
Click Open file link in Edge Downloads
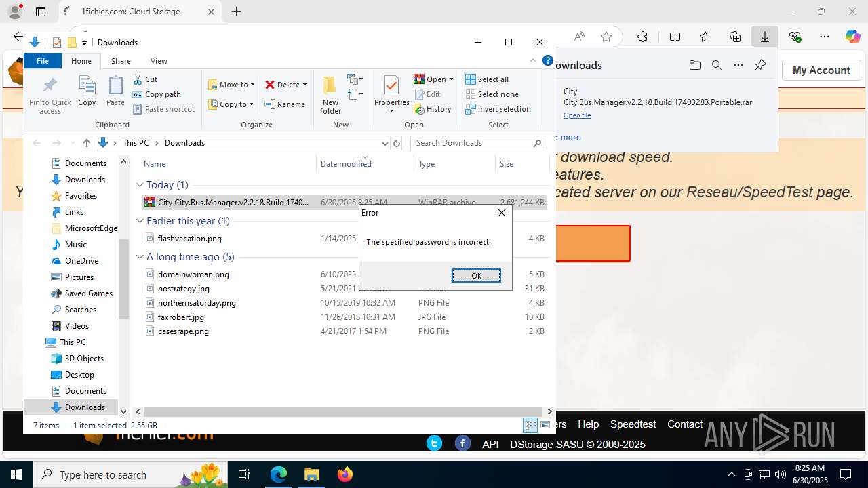click(x=577, y=115)
